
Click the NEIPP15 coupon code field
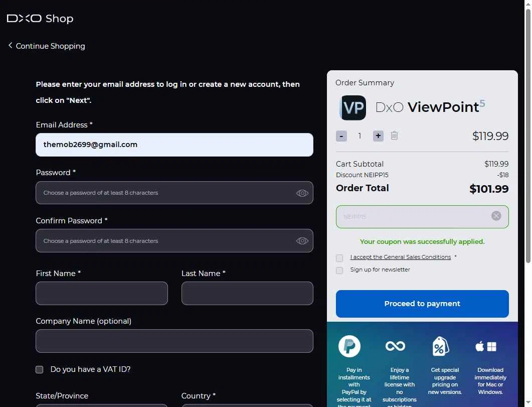click(422, 217)
